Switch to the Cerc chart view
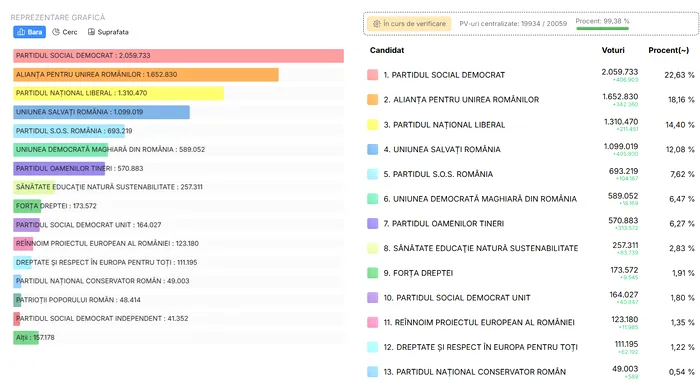Image resolution: width=700 pixels, height=383 pixels. [x=65, y=32]
